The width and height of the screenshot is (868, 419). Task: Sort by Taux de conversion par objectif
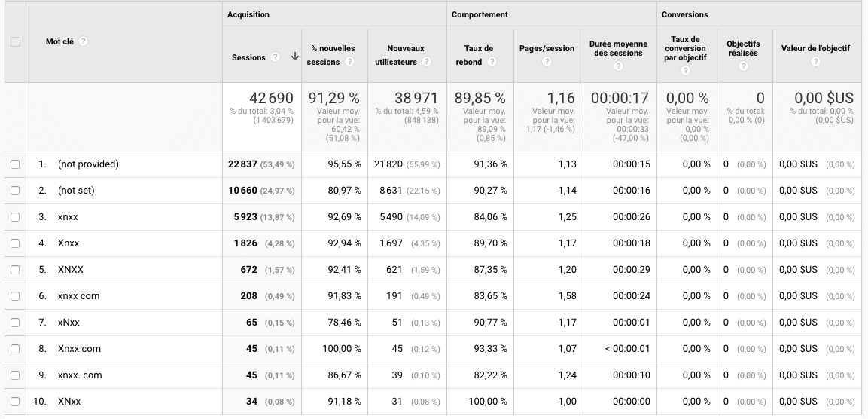(684, 48)
